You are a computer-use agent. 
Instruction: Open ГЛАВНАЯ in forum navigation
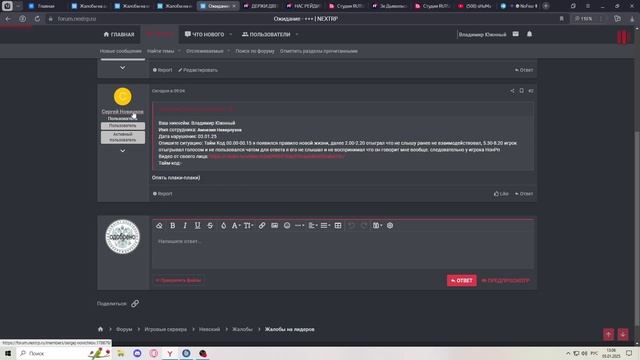pyautogui.click(x=119, y=34)
